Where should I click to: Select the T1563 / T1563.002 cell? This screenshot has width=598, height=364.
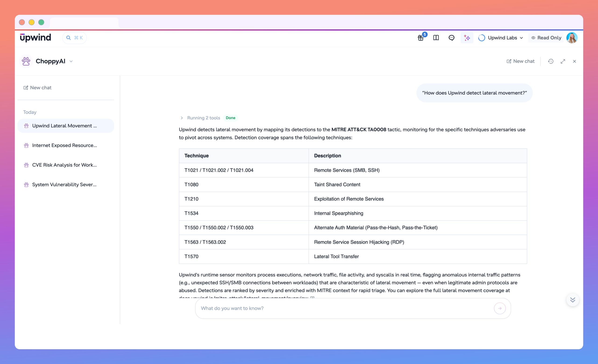pos(244,242)
